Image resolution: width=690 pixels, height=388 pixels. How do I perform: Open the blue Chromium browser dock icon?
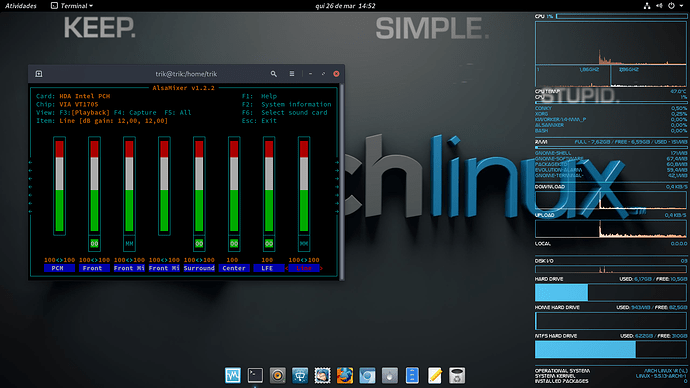(367, 375)
